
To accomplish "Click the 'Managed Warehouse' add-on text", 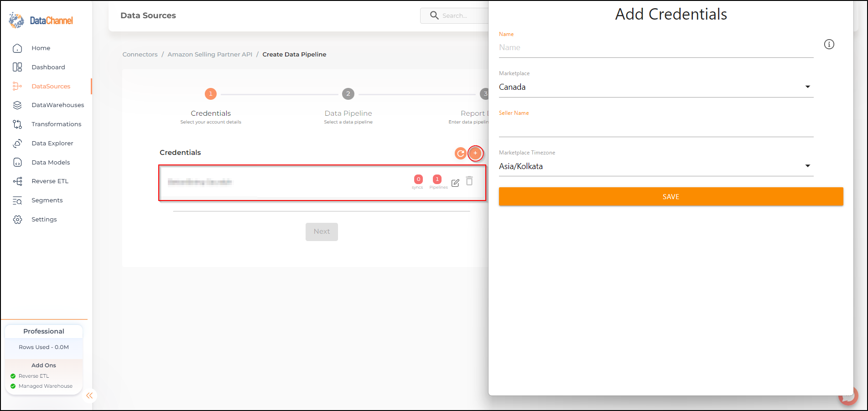I will pyautogui.click(x=46, y=386).
